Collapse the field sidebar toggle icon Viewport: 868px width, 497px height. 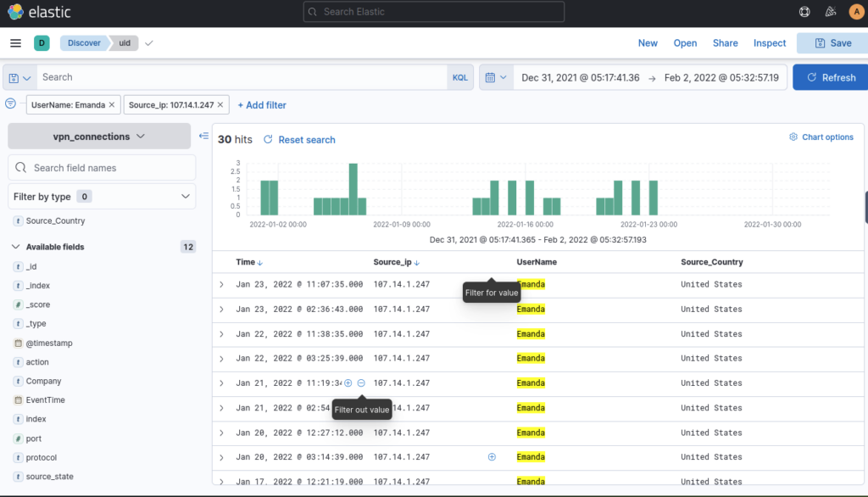coord(203,136)
